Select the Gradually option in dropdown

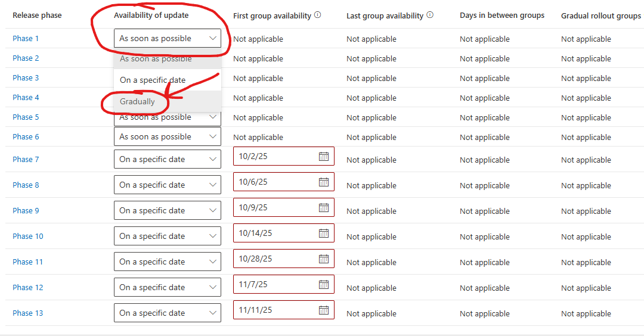click(137, 102)
